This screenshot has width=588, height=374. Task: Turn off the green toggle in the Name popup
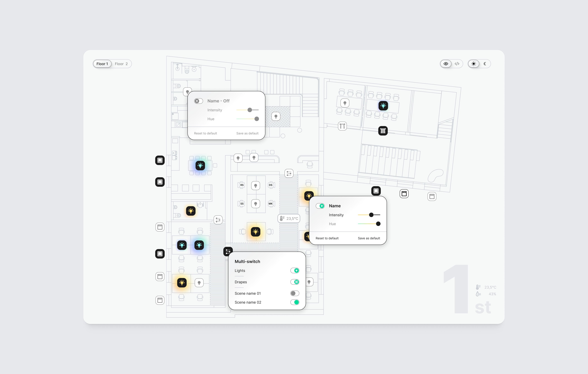pyautogui.click(x=320, y=206)
